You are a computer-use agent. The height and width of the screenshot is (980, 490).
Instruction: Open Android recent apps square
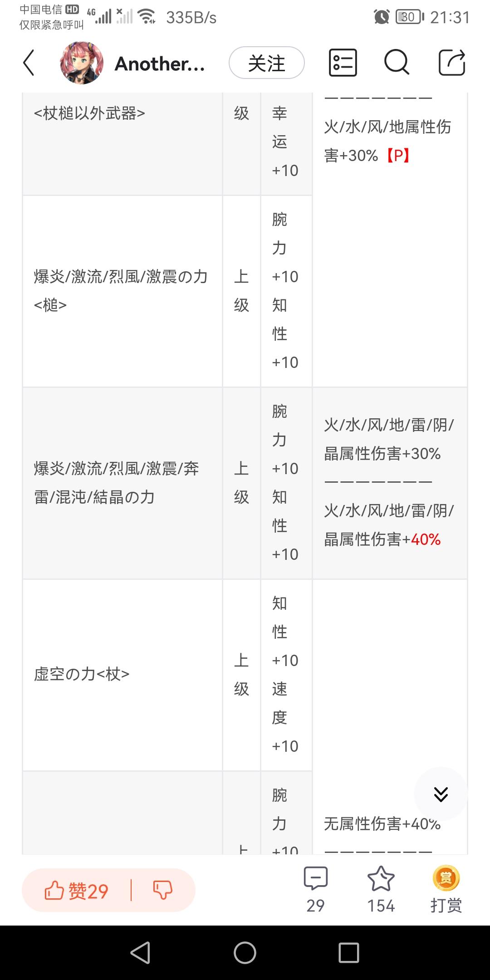click(349, 952)
